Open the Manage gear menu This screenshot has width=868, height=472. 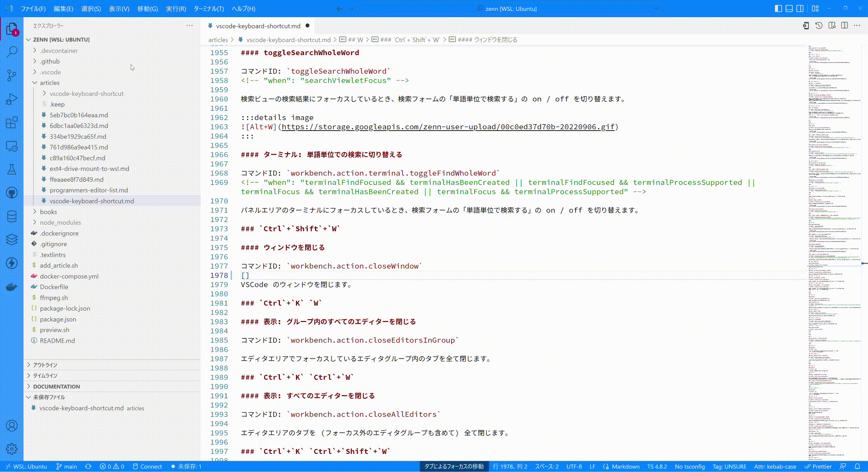(x=12, y=449)
